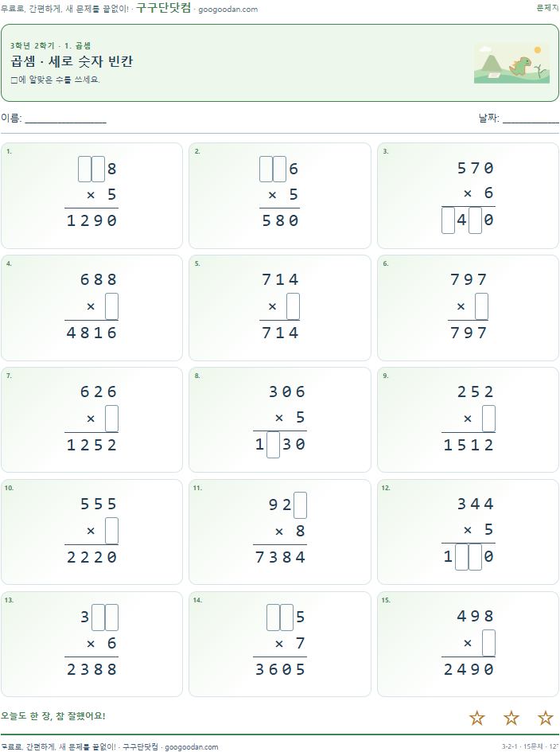Click the product 2220 in problem 10
This screenshot has height=752, width=560.
point(91,557)
